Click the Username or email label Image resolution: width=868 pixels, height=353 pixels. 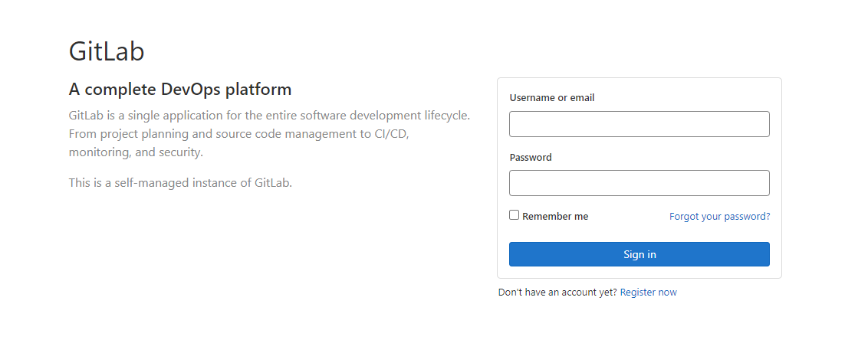(551, 98)
